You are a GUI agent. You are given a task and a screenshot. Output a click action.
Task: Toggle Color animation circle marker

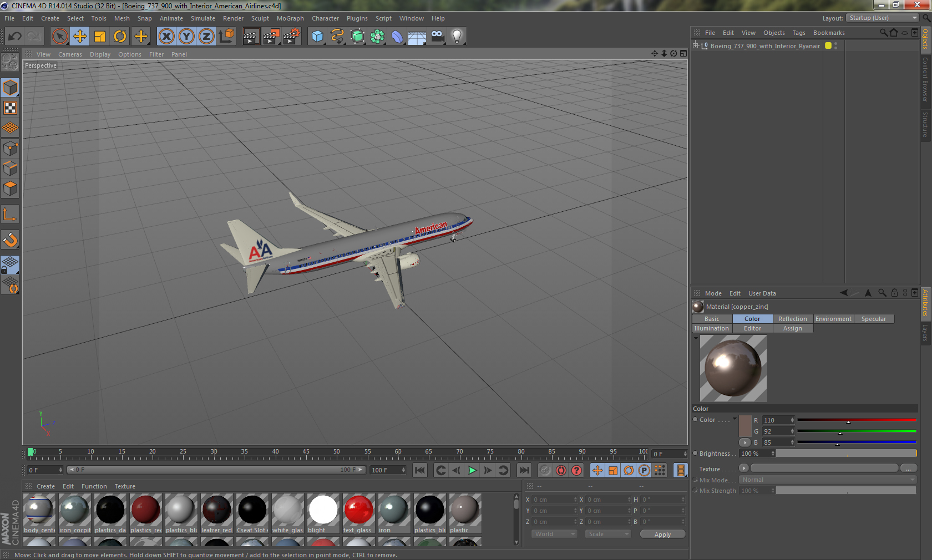695,420
